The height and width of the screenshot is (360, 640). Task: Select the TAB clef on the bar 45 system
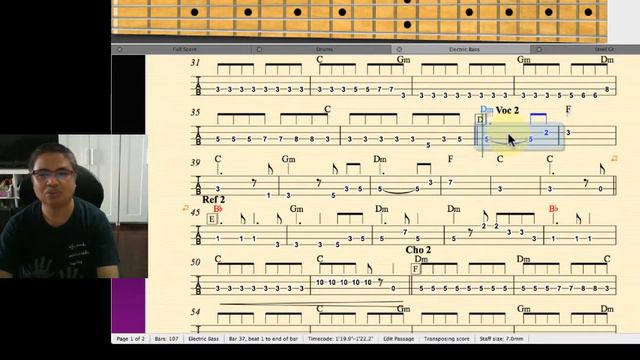pos(198,236)
